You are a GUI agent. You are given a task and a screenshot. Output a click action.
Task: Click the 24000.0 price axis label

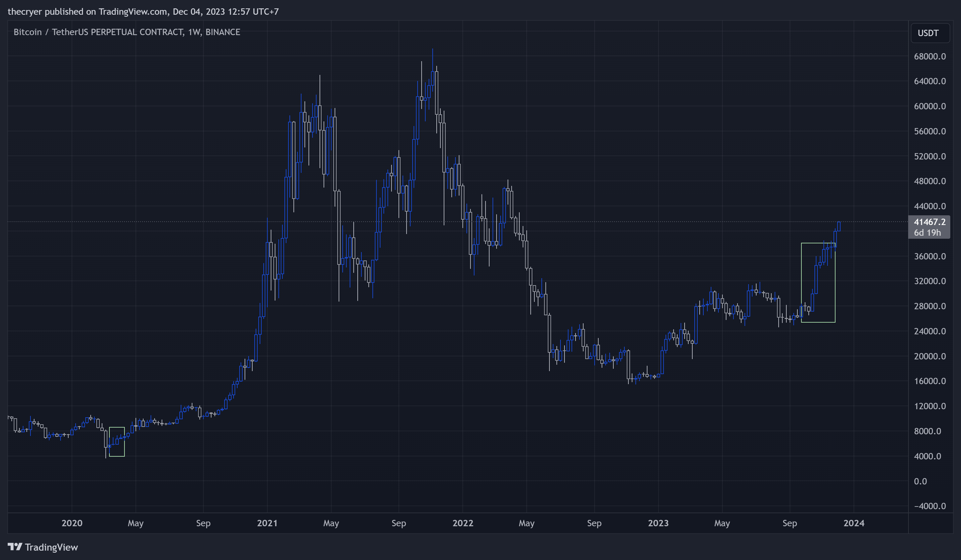pos(930,331)
